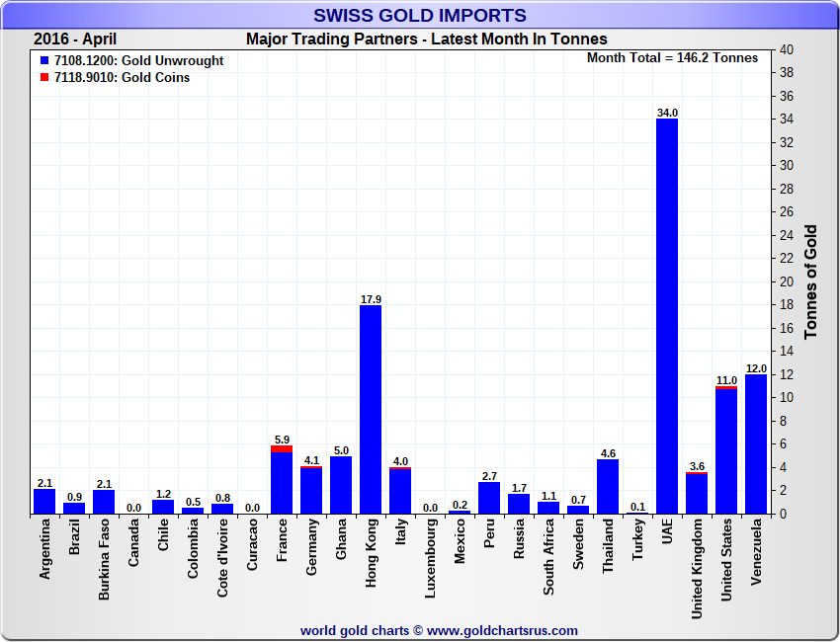This screenshot has height=642, width=840.
Task: Click the Major Trading Partners subtitle
Action: point(426,40)
